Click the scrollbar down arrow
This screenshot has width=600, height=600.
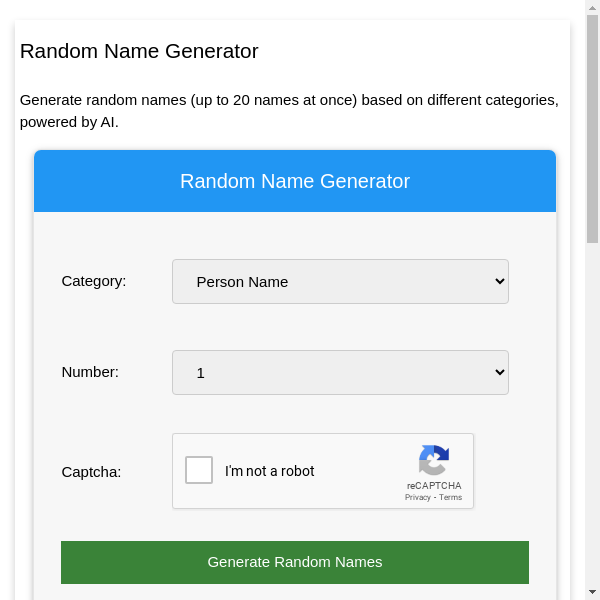pos(592,592)
